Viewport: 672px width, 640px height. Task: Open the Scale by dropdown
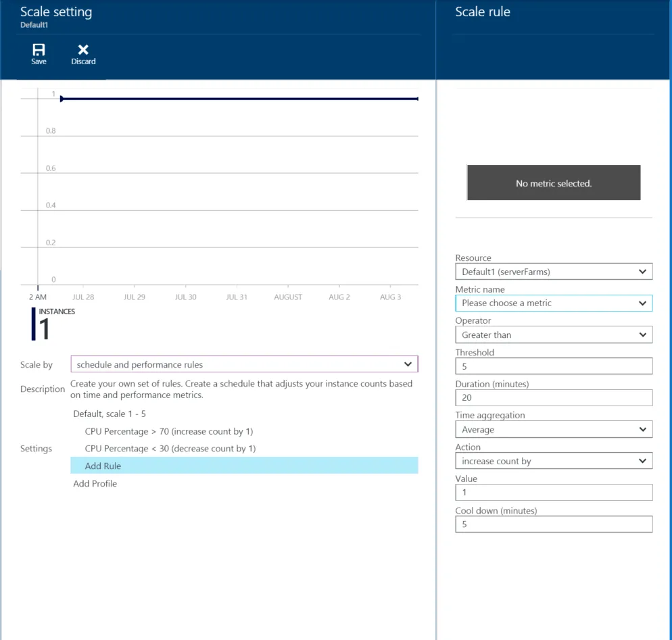[x=244, y=364]
